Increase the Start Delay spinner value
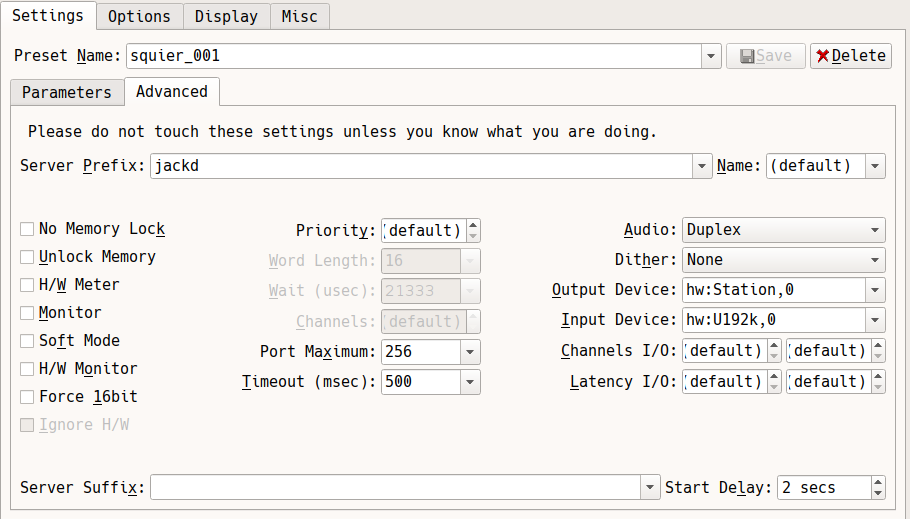The image size is (910, 519). 878,482
